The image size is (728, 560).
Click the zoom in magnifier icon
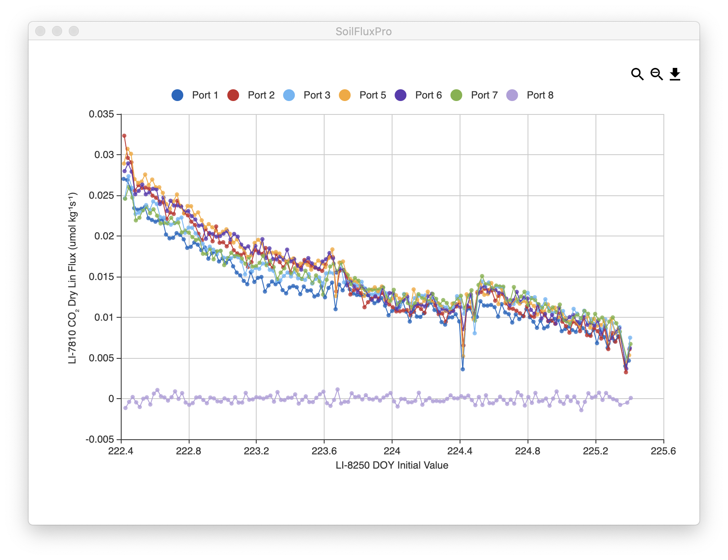coord(637,74)
